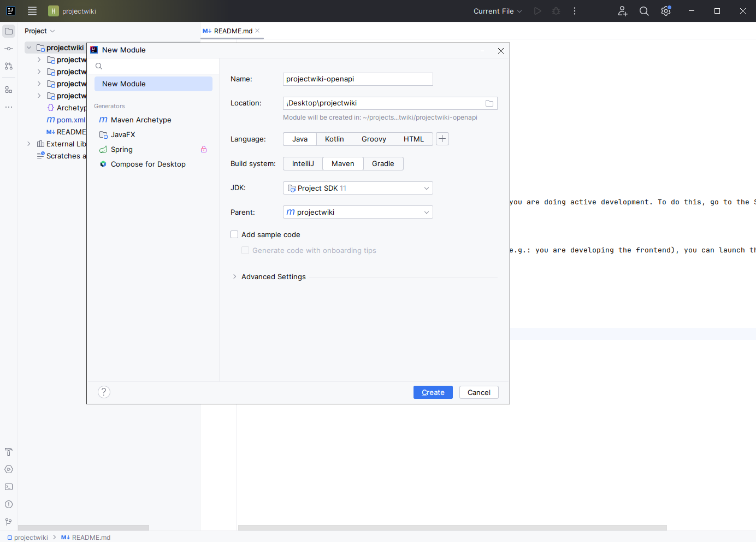
Task: Click the help question mark button
Action: point(104,392)
